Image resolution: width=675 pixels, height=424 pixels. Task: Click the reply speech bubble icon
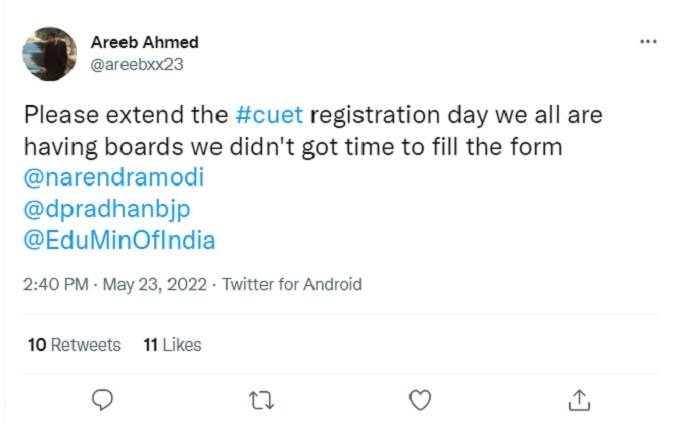tap(102, 399)
